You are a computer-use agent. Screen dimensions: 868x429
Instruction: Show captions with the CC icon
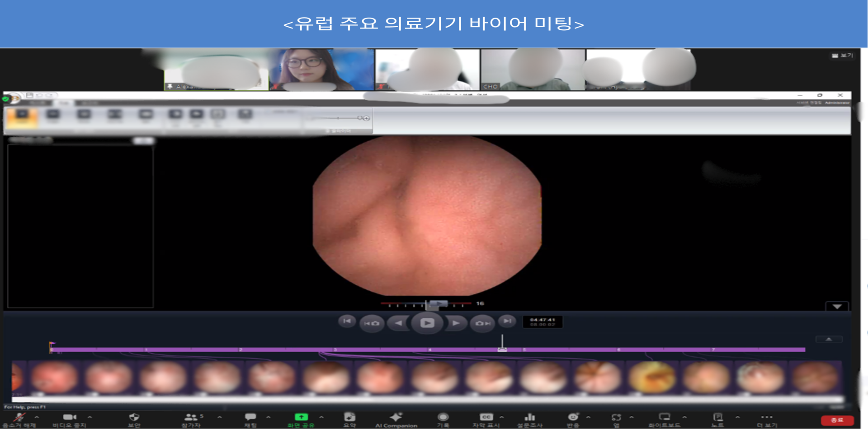click(486, 417)
